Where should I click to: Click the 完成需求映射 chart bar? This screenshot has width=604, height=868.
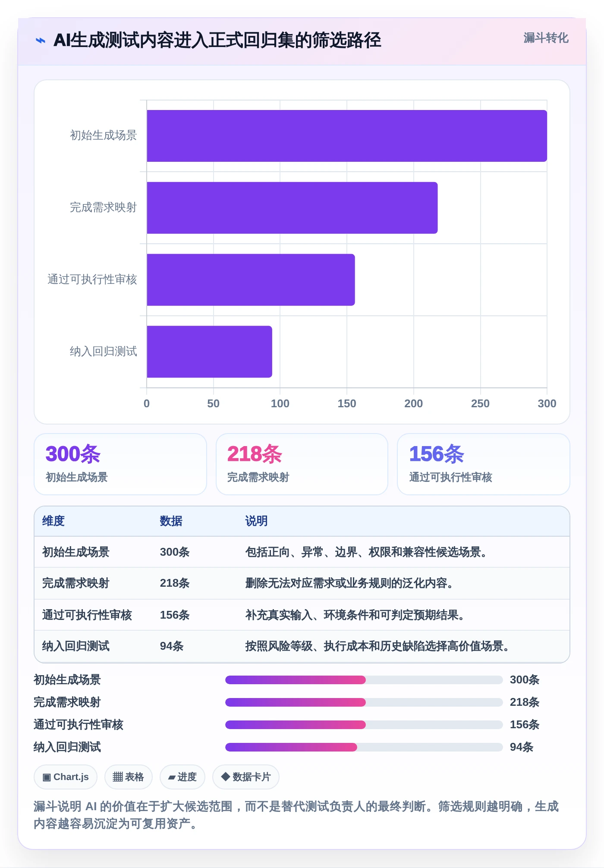(x=292, y=208)
